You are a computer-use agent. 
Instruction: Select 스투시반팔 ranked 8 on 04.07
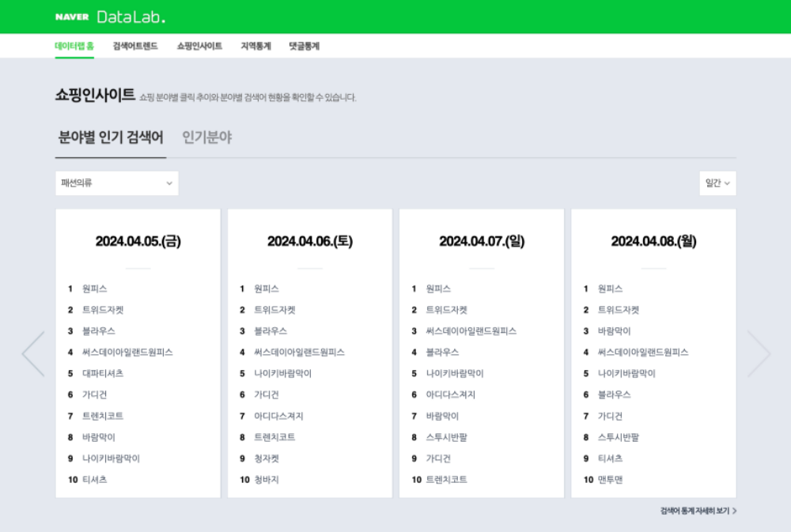(x=446, y=437)
